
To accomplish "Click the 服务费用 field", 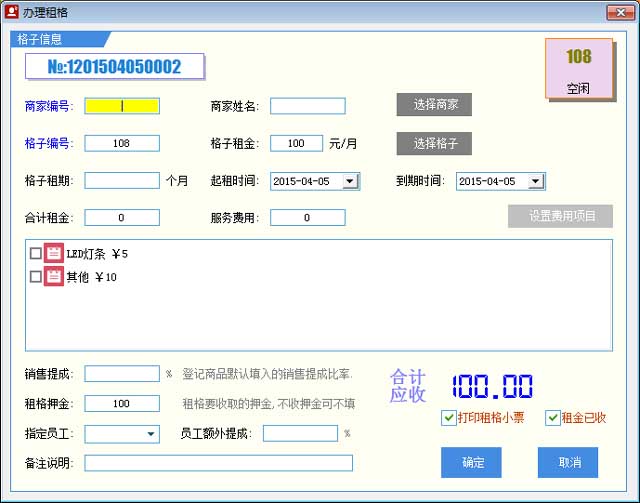I will [308, 218].
